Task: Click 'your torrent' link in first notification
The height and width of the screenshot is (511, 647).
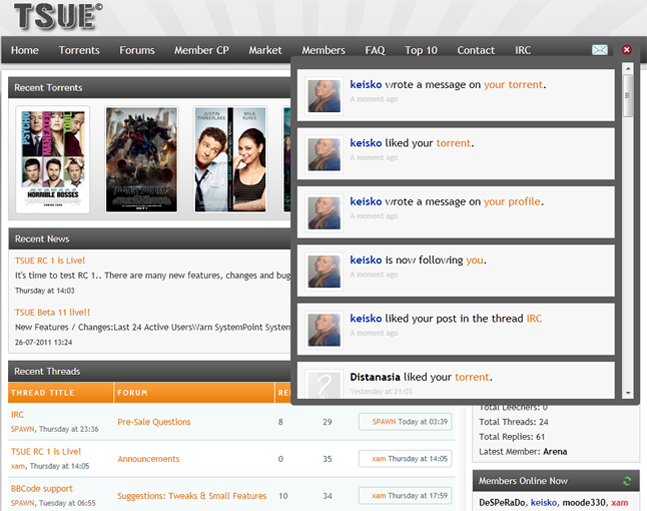Action: click(x=513, y=85)
